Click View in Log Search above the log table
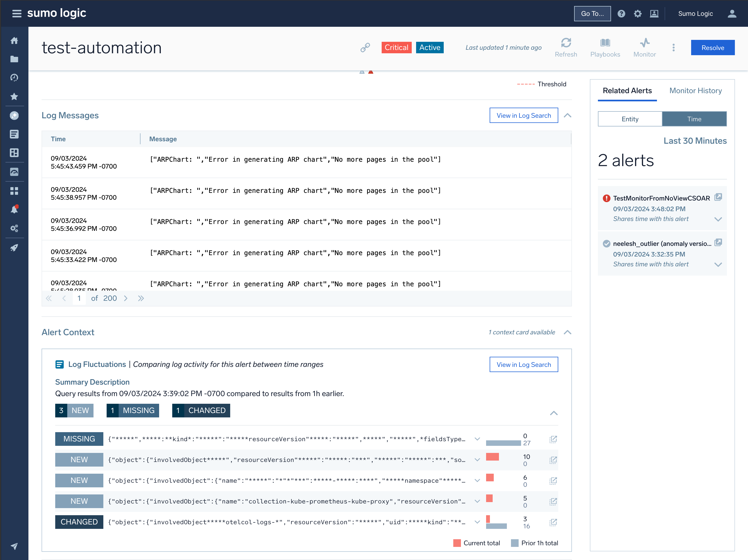748x560 pixels. pos(524,116)
